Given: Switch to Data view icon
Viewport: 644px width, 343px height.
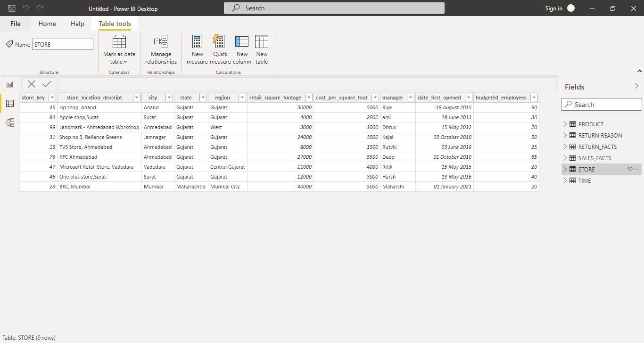Looking at the screenshot, I should tap(9, 104).
